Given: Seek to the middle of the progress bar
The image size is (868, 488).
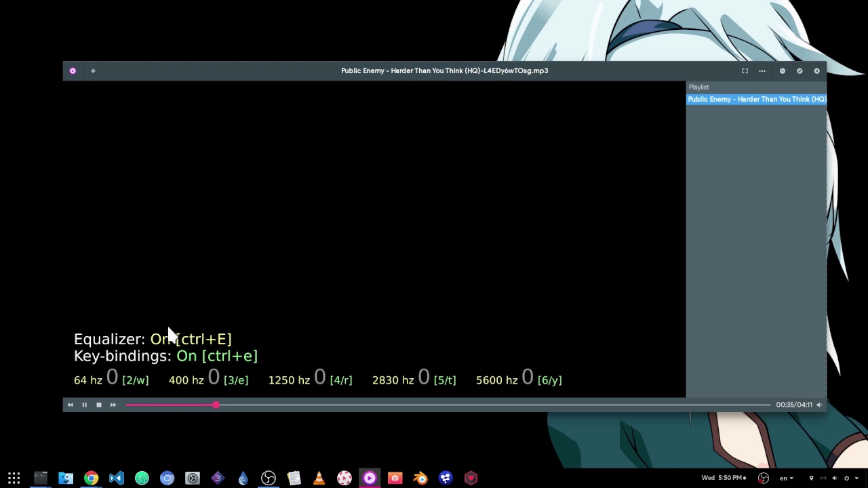Looking at the screenshot, I should 448,405.
